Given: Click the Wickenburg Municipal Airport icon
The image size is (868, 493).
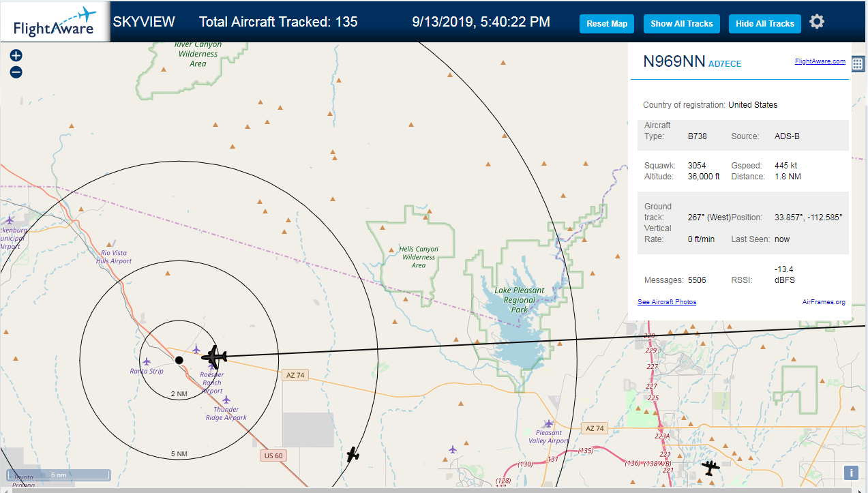Looking at the screenshot, I should click(9, 220).
